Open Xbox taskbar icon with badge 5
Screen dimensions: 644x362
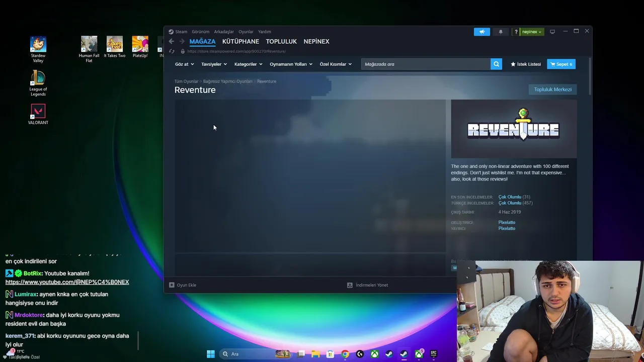[419, 354]
